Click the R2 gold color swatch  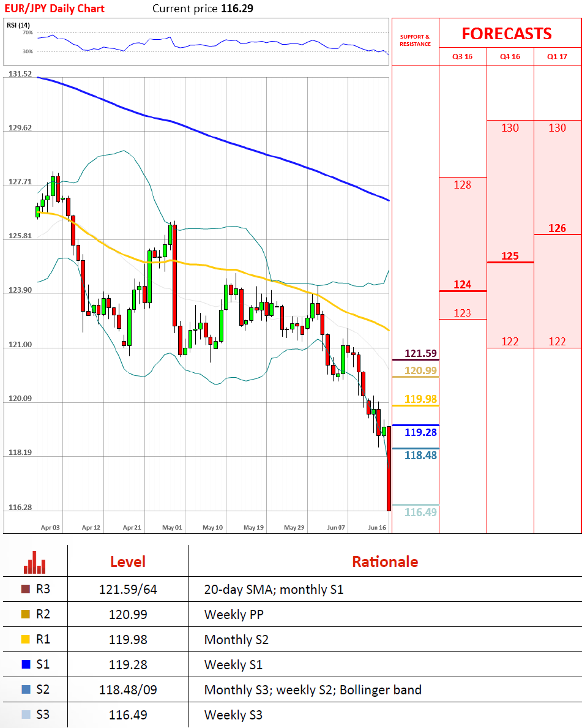coord(26,614)
